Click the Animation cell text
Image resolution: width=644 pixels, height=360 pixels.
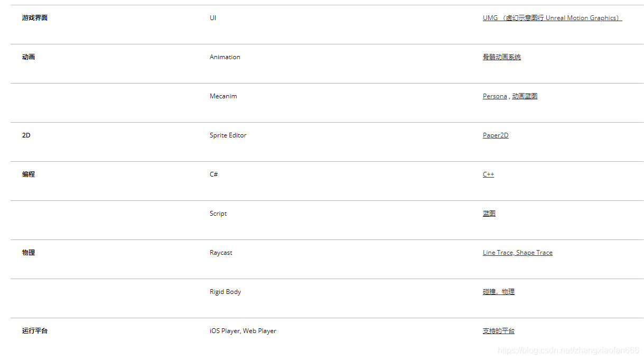[x=225, y=57]
